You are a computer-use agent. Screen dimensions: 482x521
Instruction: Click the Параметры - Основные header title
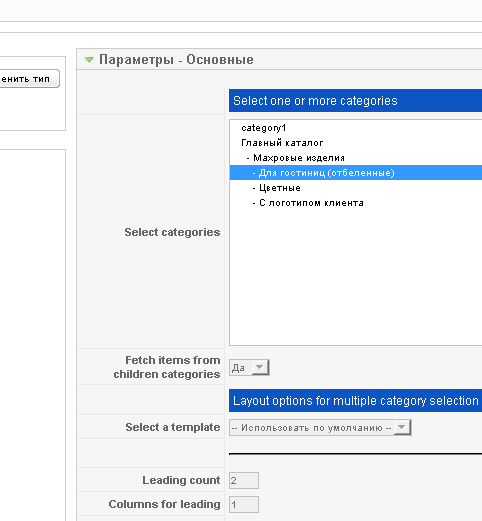176,60
